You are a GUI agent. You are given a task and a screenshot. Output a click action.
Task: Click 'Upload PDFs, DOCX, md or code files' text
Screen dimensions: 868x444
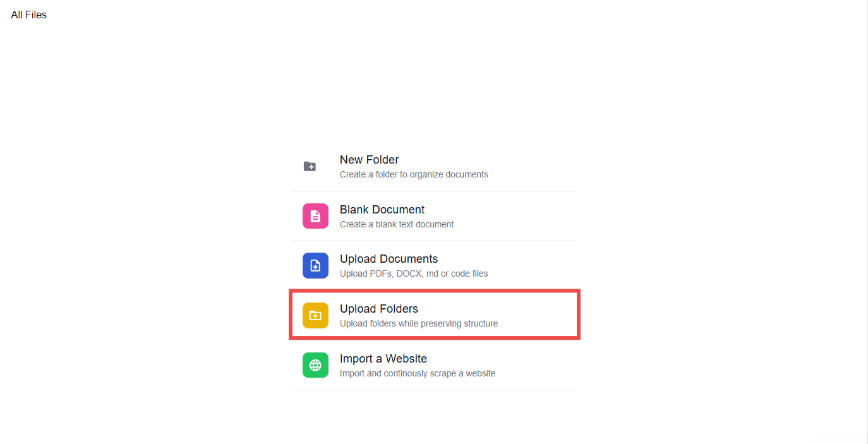pos(414,273)
